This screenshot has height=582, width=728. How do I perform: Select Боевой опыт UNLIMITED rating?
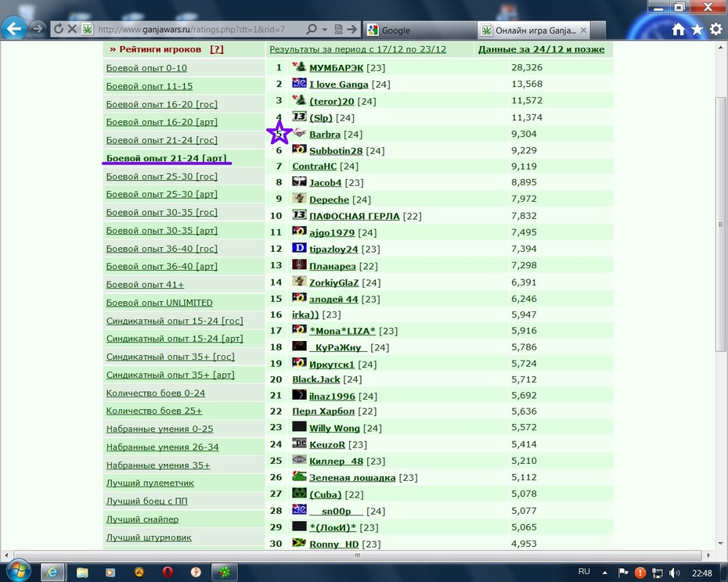tap(159, 303)
